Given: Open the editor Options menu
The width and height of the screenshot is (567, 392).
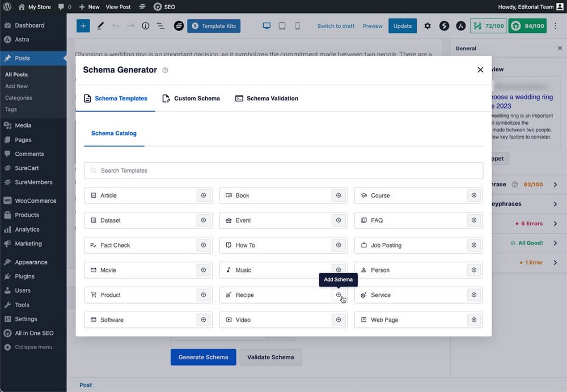Looking at the screenshot, I should click(555, 26).
